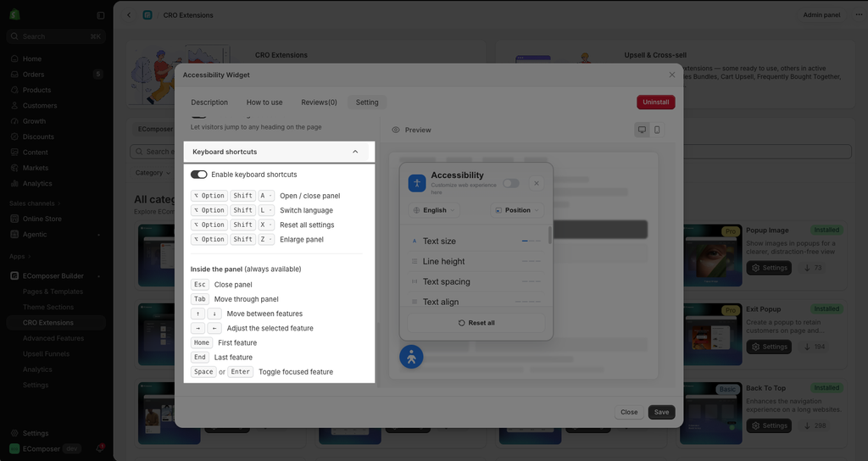Viewport: 868px width, 461px height.
Task: Open Upsell Funnels item
Action: point(46,353)
